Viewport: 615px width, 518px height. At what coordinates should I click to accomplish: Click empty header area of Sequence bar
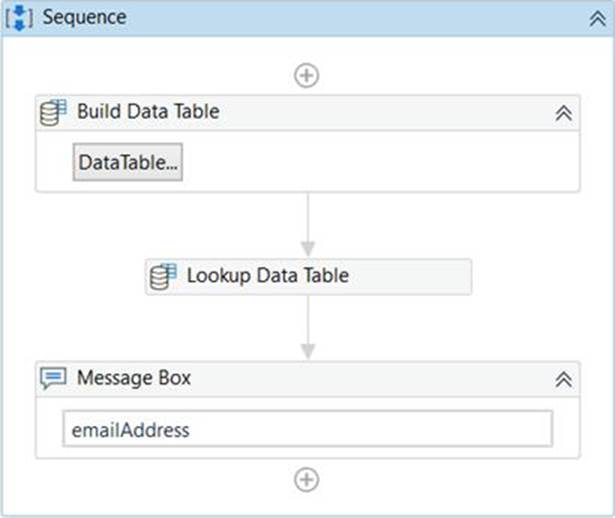[x=350, y=18]
